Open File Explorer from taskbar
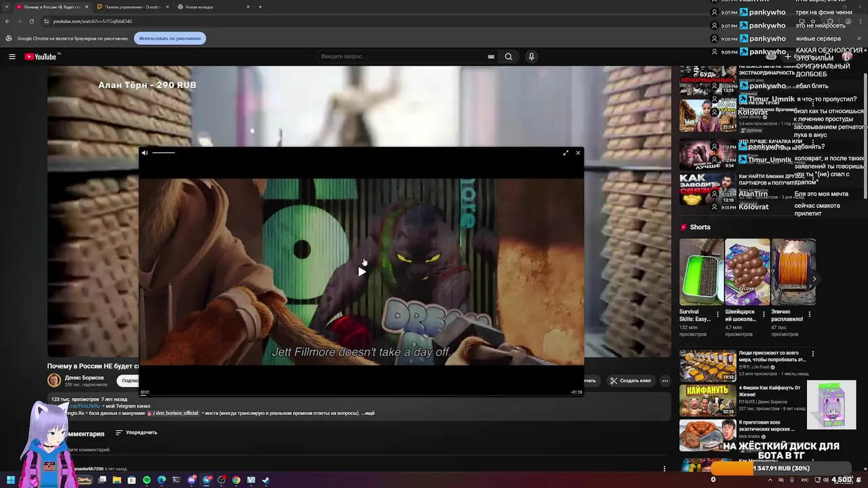This screenshot has height=488, width=868. click(x=117, y=480)
